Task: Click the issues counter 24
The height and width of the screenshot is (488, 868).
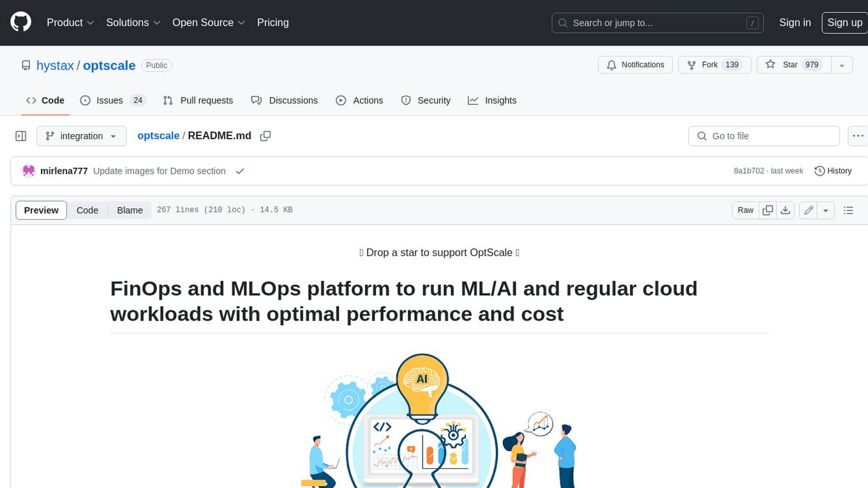Action: coord(138,100)
